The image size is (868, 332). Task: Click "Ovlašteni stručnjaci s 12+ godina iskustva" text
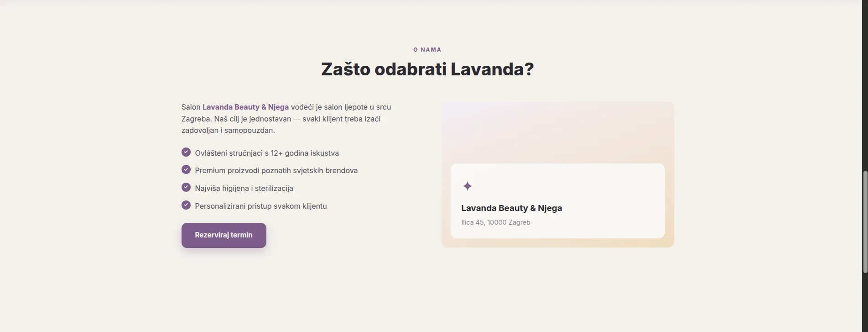pyautogui.click(x=267, y=153)
